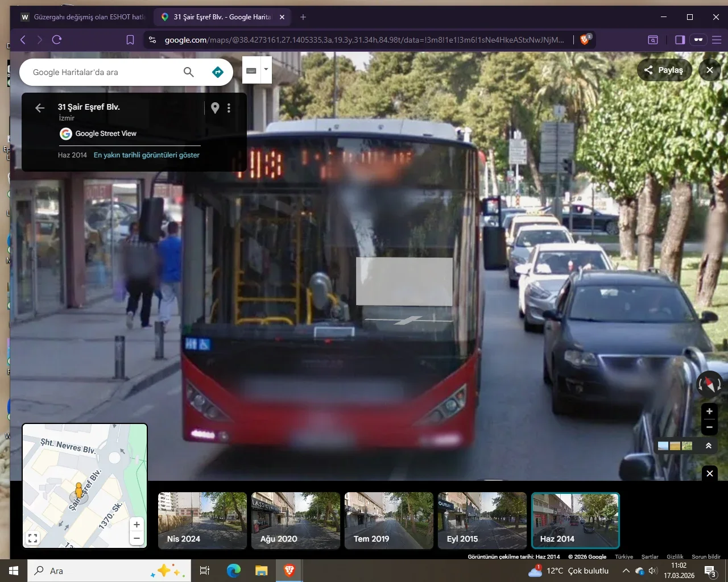Click En yakın tarihli görüntüleri göster link
Viewport: 728px width, 582px height.
[147, 155]
